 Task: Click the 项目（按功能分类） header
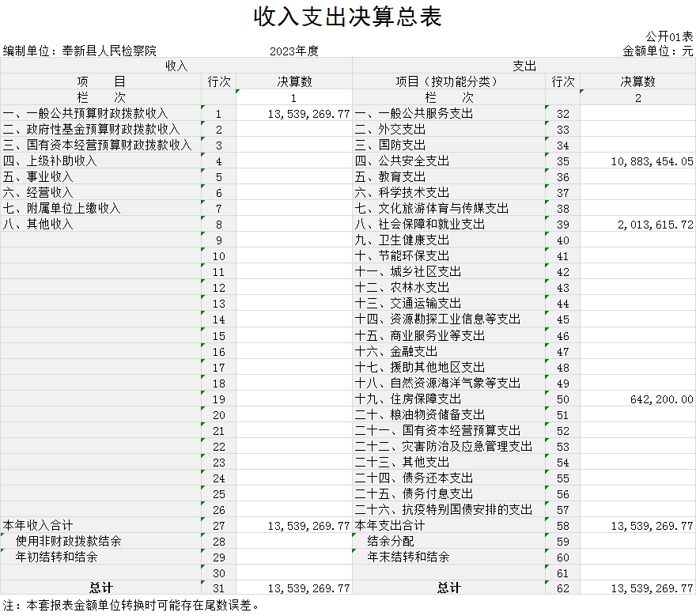448,81
